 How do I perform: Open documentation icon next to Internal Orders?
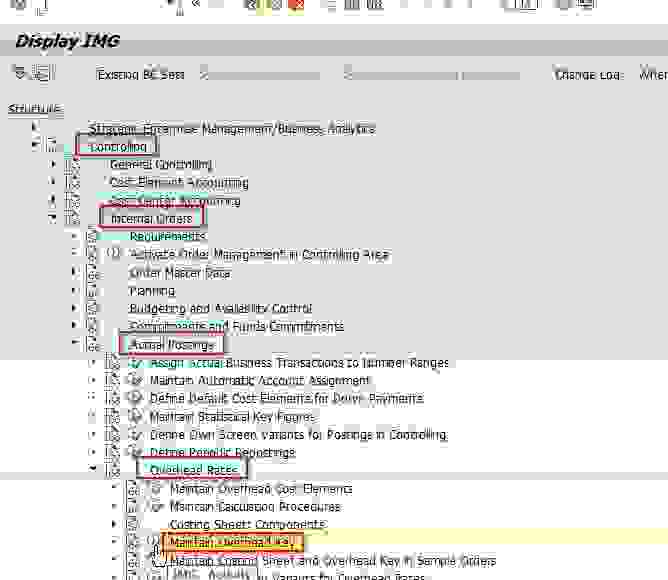click(x=72, y=219)
